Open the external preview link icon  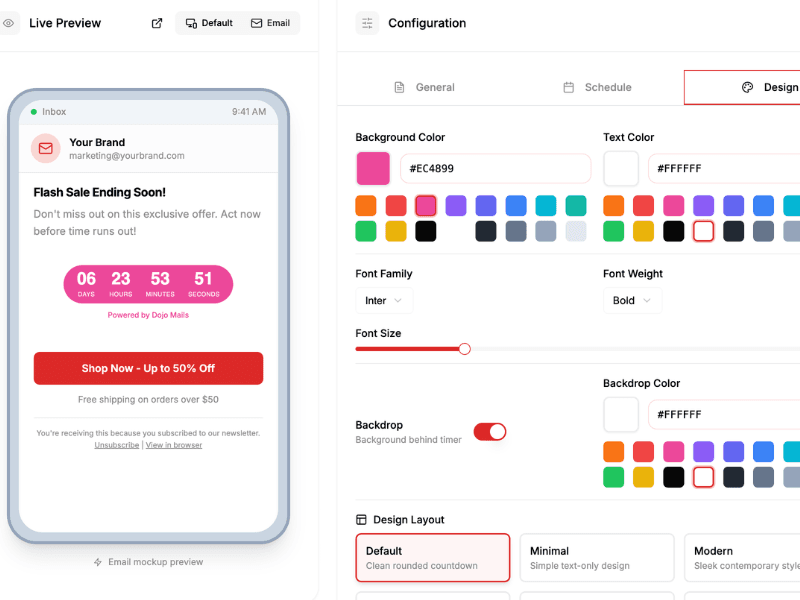(x=156, y=23)
